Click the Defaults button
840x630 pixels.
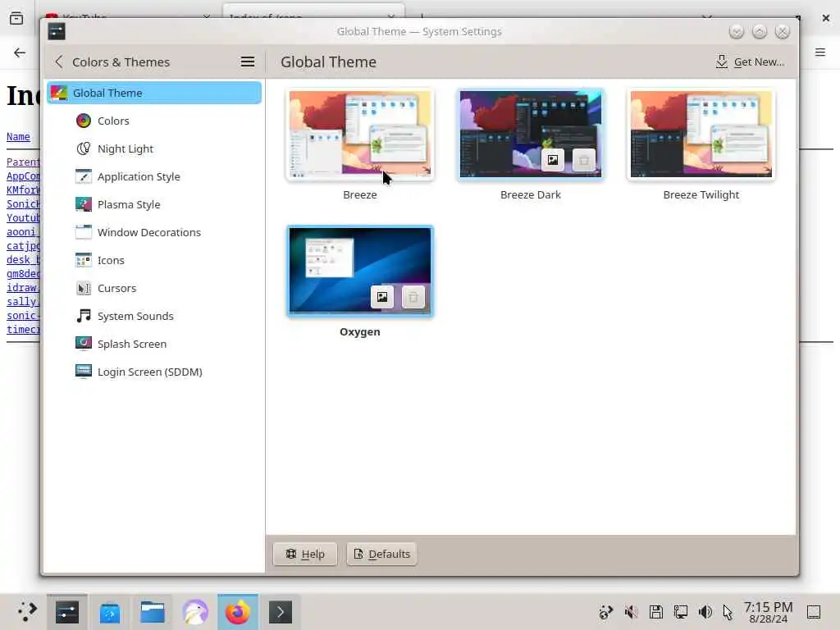(x=382, y=554)
